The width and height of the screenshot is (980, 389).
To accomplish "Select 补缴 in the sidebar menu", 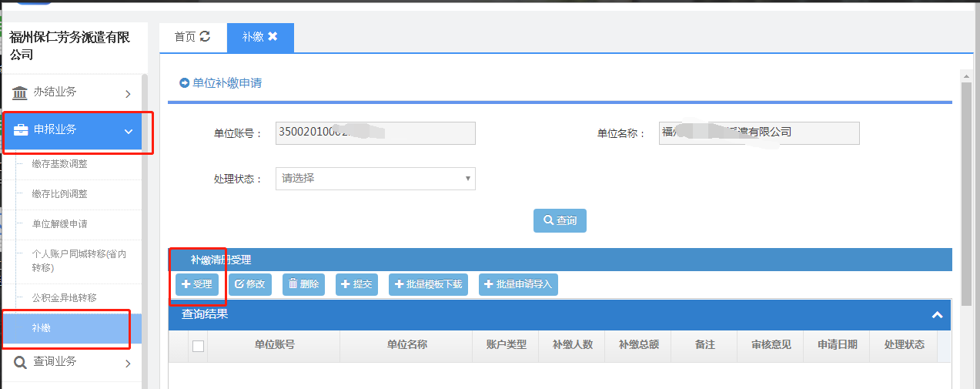I will [x=72, y=328].
